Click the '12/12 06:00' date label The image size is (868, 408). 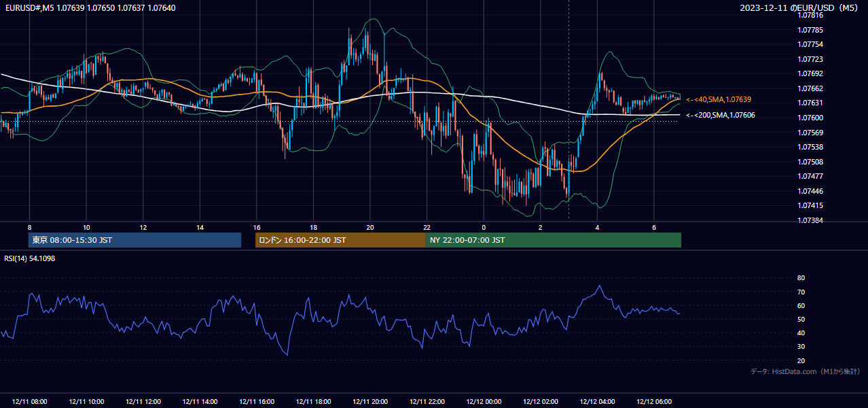(x=653, y=402)
